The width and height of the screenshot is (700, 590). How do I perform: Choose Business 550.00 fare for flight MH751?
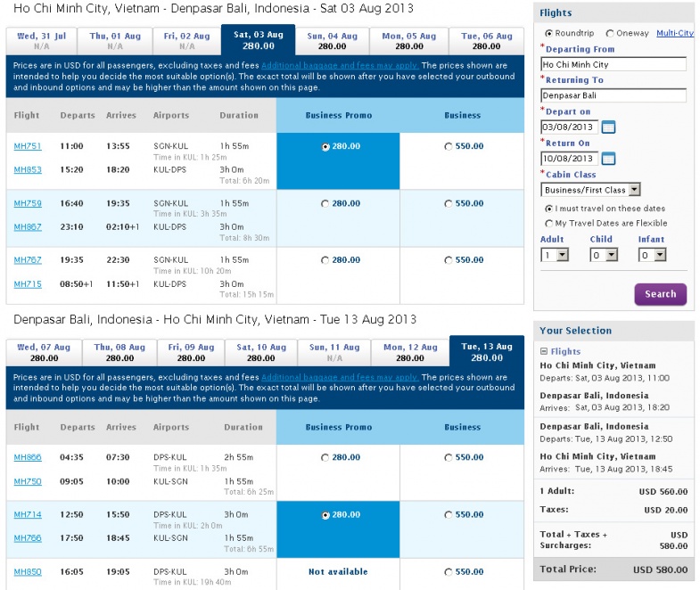449,147
